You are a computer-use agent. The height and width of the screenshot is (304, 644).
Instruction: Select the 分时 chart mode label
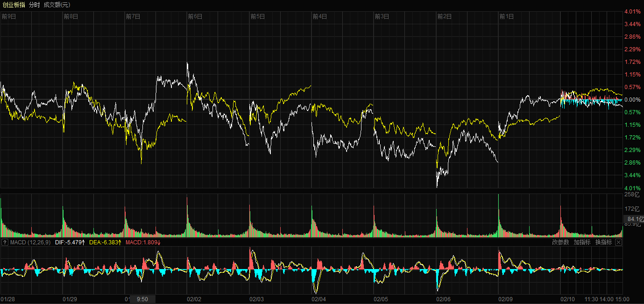click(x=34, y=5)
